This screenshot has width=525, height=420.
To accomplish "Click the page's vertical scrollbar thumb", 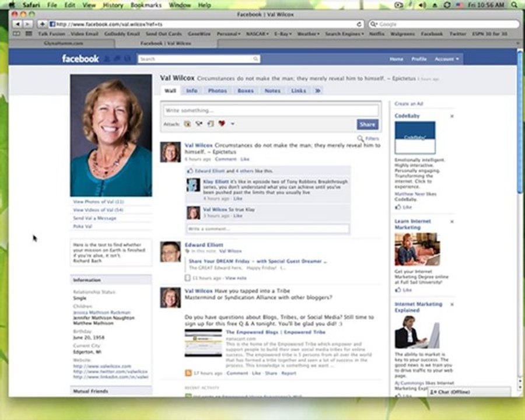I will pyautogui.click(x=520, y=123).
